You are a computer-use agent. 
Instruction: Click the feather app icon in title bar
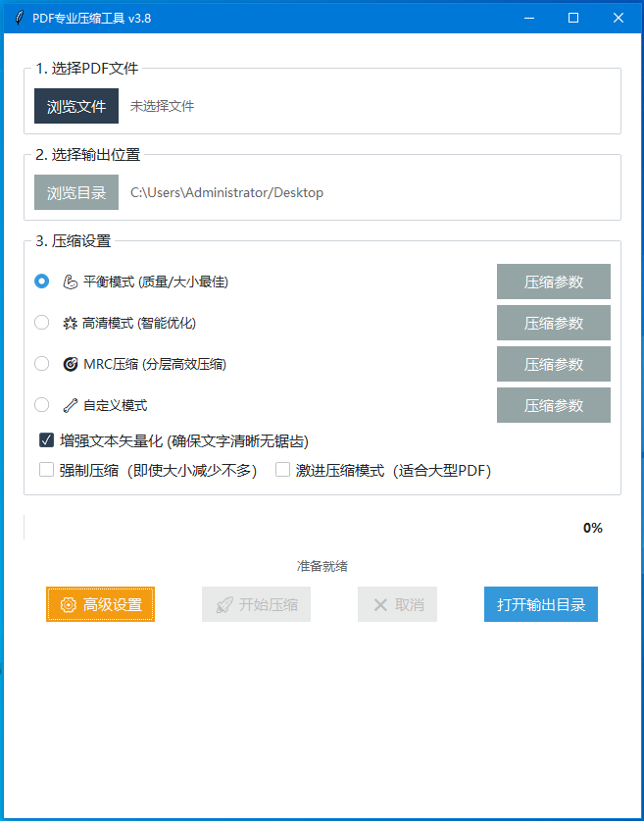pyautogui.click(x=19, y=18)
